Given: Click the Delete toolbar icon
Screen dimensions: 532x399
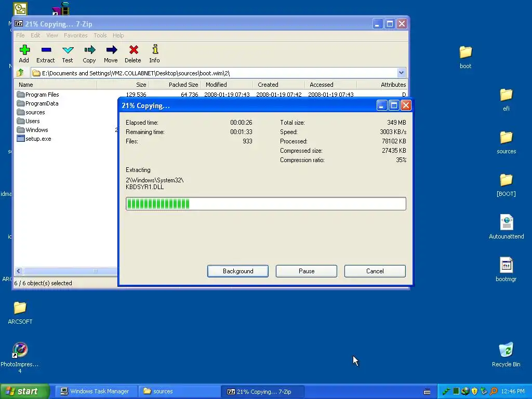Looking at the screenshot, I should 133,54.
